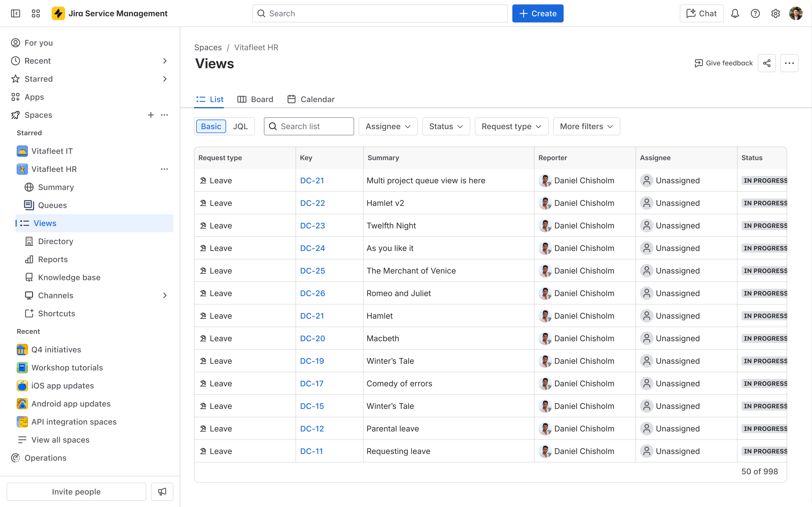Click the megaphone icon next to Invite people
Viewport: 812px width, 507px height.
[x=162, y=491]
